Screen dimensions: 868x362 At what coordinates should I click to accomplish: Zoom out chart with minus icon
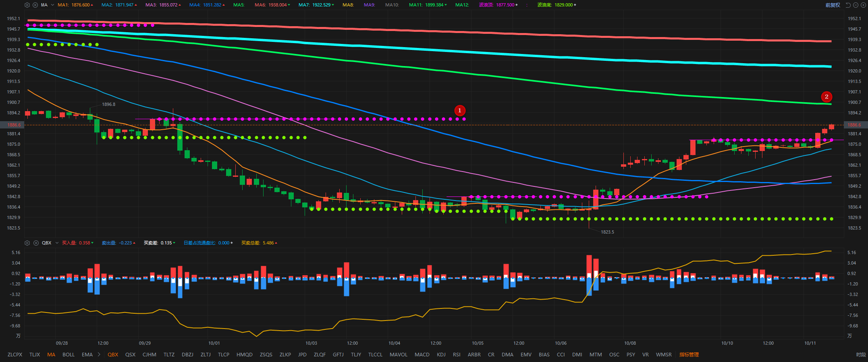pyautogui.click(x=856, y=5)
